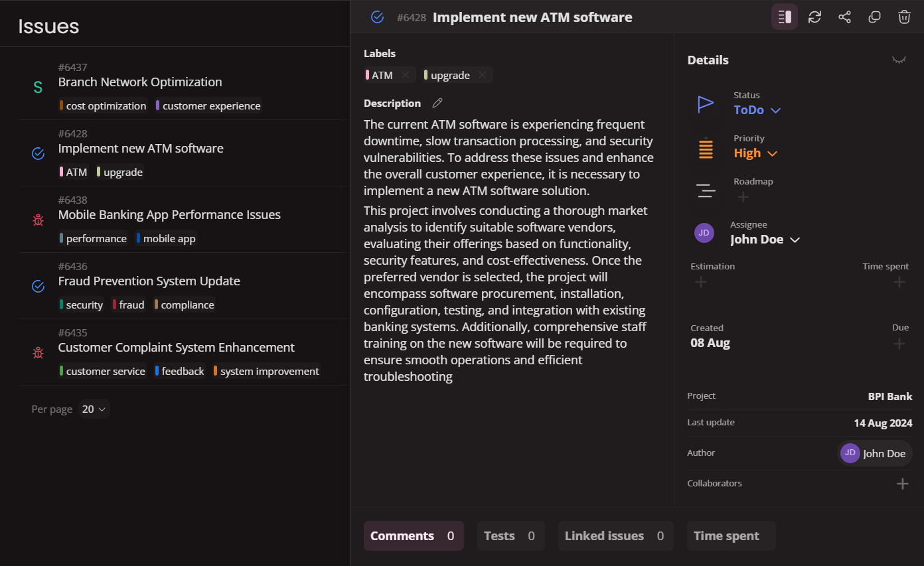This screenshot has height=566, width=924.
Task: Switch to the Comments tab
Action: tap(414, 535)
